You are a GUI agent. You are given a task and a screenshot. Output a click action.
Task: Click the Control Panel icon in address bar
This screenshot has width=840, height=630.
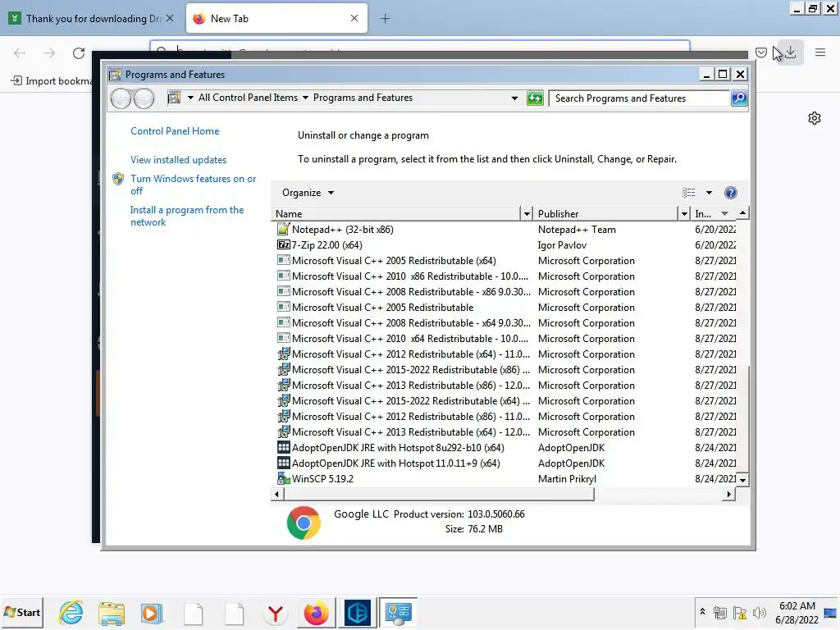tap(174, 98)
